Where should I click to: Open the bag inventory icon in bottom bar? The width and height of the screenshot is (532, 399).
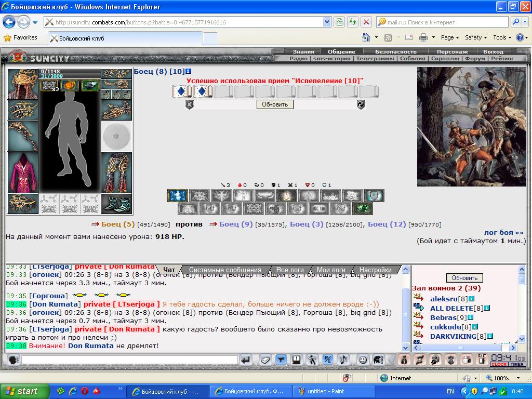pyautogui.click(x=404, y=360)
